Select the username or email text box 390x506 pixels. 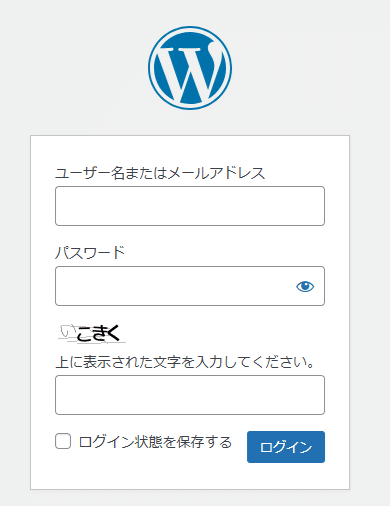[x=190, y=206]
